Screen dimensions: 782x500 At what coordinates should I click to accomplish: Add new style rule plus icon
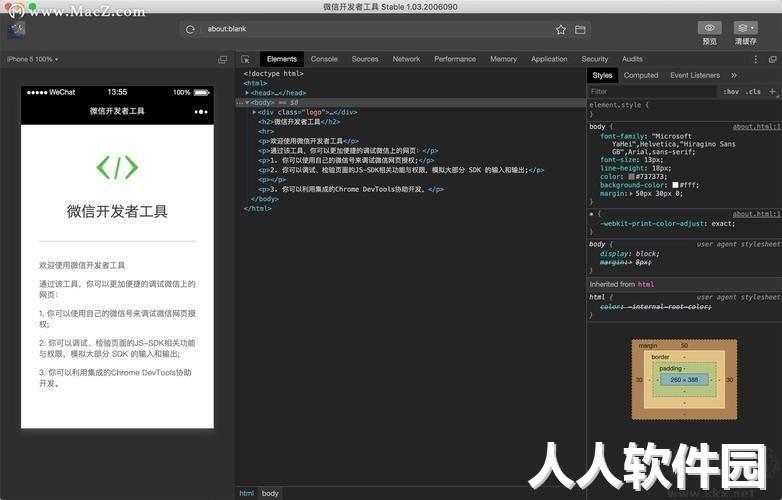coord(772,91)
